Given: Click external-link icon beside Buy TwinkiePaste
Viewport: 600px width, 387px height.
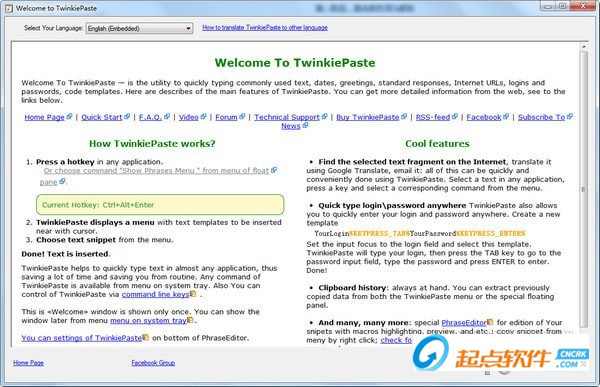Looking at the screenshot, I should (x=404, y=116).
